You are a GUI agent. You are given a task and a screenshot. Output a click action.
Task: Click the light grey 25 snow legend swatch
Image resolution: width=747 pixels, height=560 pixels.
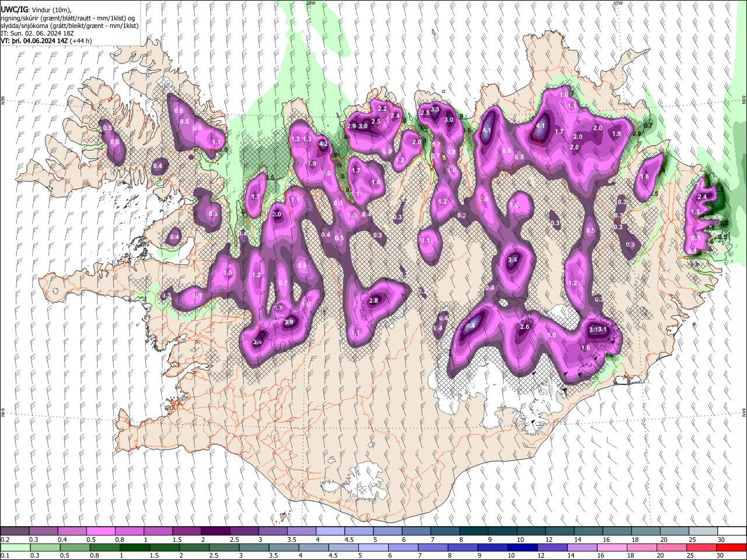click(703, 531)
